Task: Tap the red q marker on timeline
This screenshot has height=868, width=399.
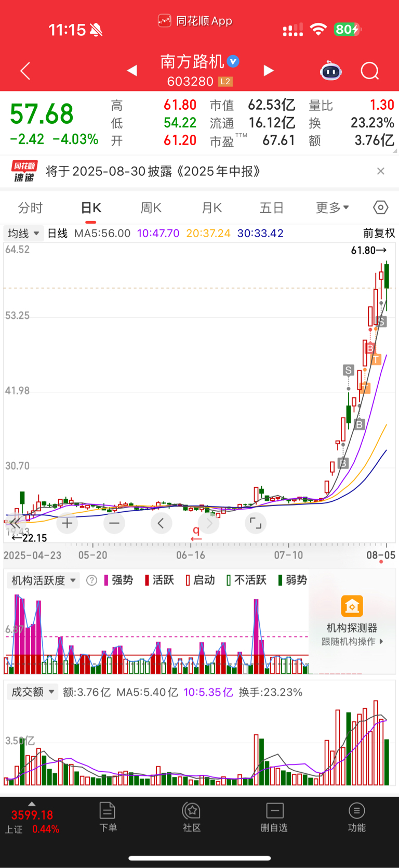Action: coord(196,533)
